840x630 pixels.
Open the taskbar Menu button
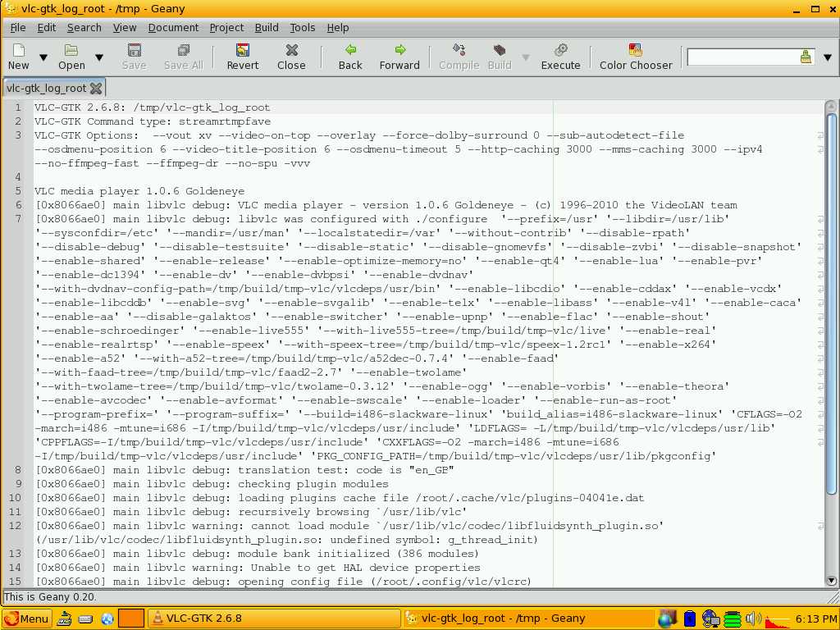pyautogui.click(x=27, y=619)
